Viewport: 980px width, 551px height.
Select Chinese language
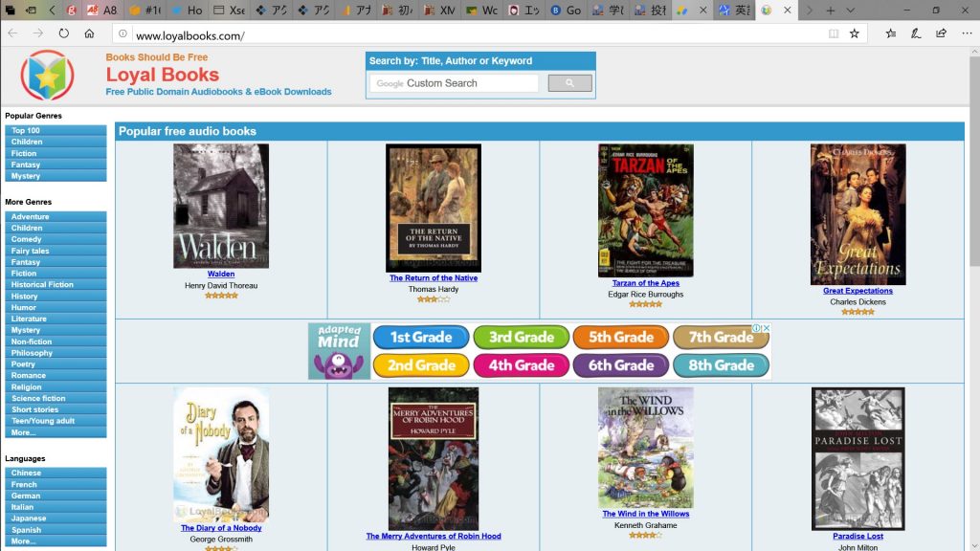56,473
